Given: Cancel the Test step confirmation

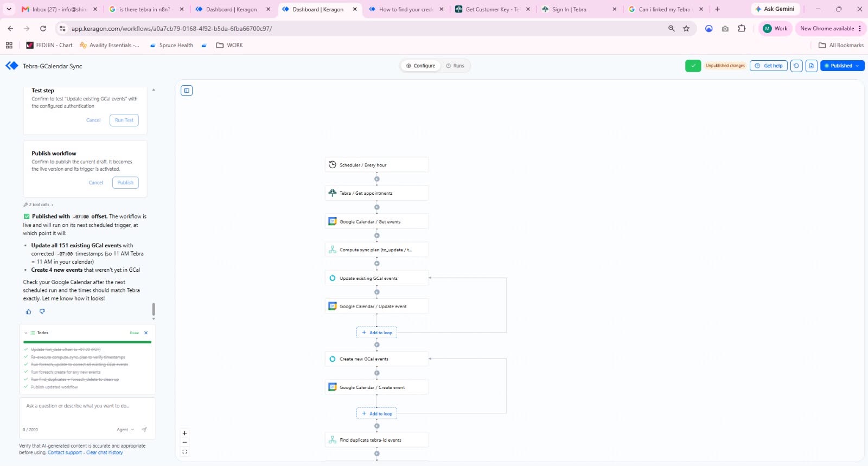Looking at the screenshot, I should tap(93, 120).
